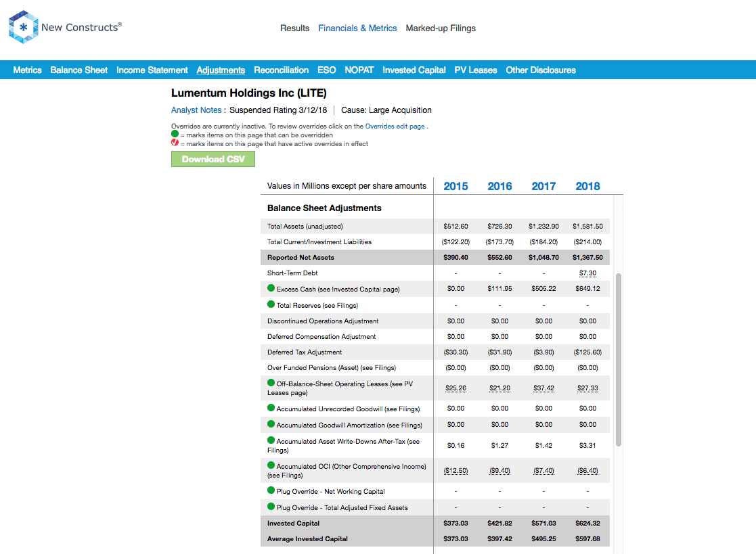The image size is (756, 554).
Task: Click green dot beside Accumulated Unrecorded Goodwill
Action: coord(271,408)
